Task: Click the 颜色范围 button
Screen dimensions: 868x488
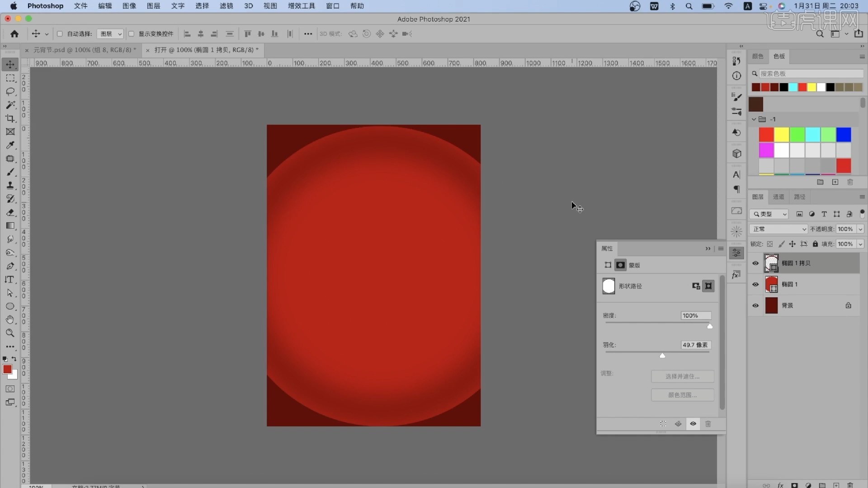Action: click(682, 395)
